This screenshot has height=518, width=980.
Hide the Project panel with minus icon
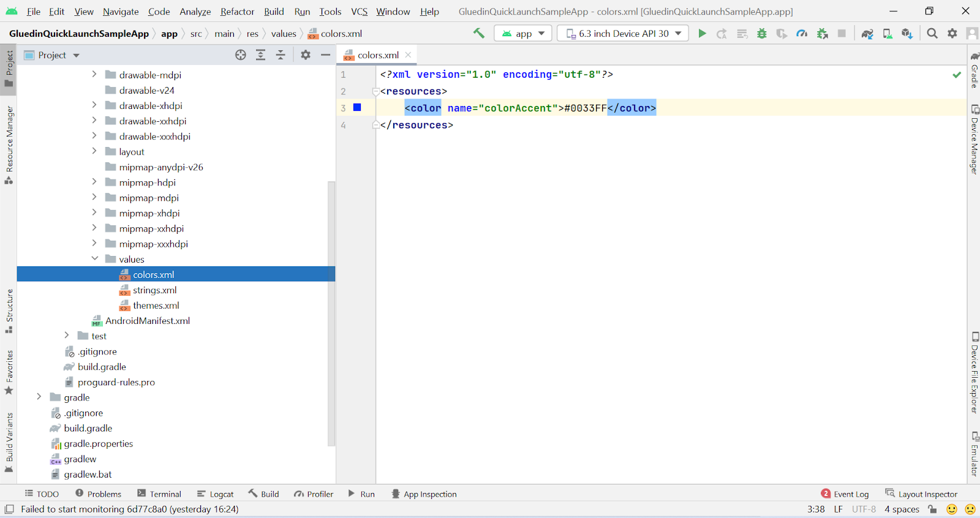[326, 55]
